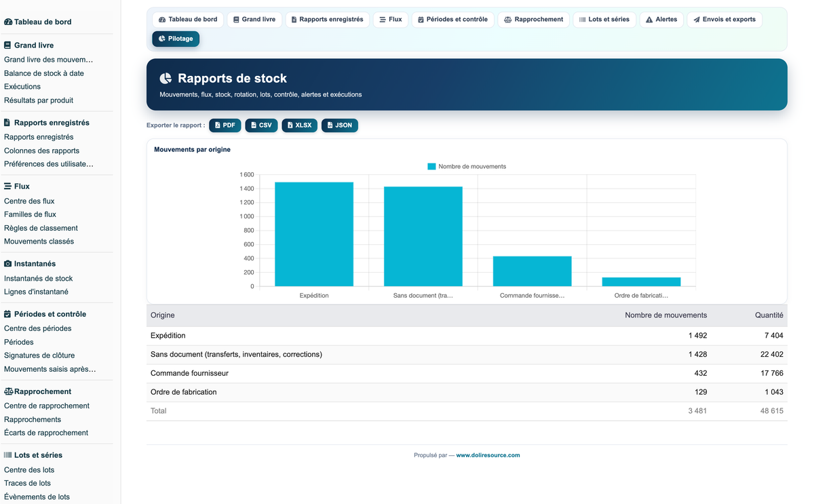Open Lignes d'instantané
Image resolution: width=814 pixels, height=504 pixels.
click(36, 292)
